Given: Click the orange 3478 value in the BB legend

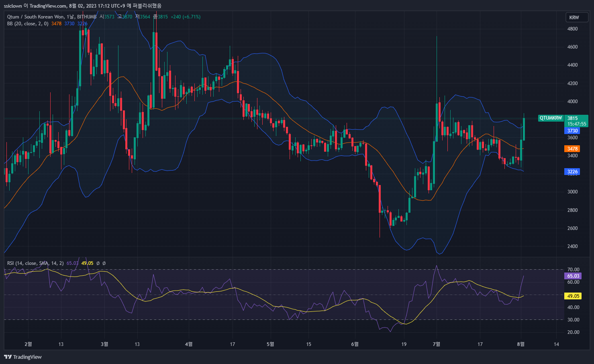Looking at the screenshot, I should (x=57, y=24).
